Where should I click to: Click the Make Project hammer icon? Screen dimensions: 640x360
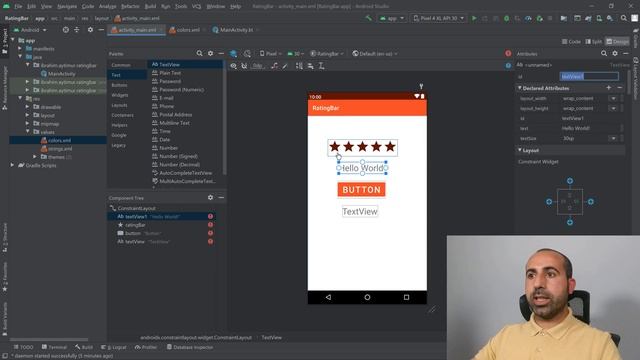369,18
